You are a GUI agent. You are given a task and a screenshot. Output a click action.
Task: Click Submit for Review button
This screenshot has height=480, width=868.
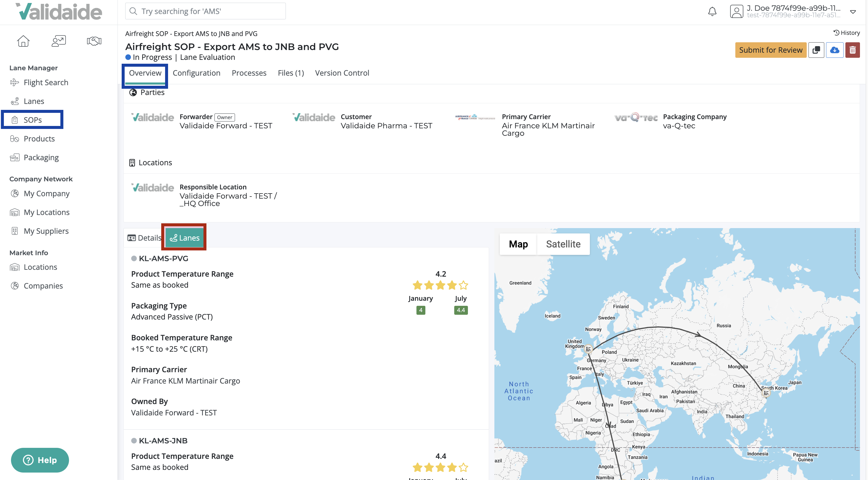click(771, 50)
